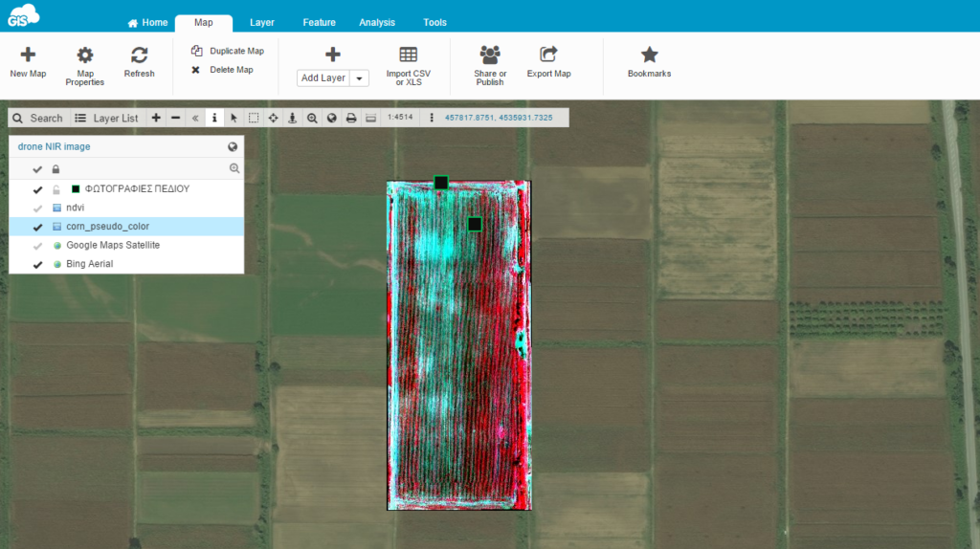Click the ΦΩΤΟΓΡΑΦΙΕΣ ΠΕΔΙΟΥ black symbol swatch

[x=76, y=188]
